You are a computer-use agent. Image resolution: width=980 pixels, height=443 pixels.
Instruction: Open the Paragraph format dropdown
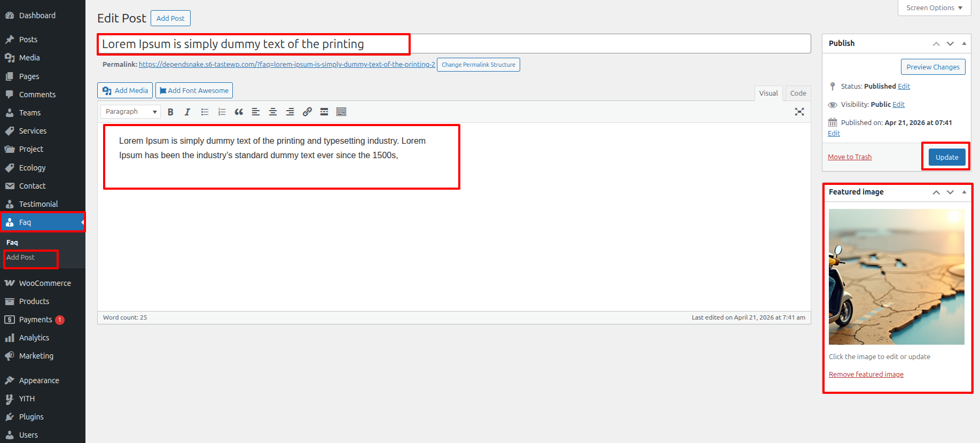[x=131, y=112]
